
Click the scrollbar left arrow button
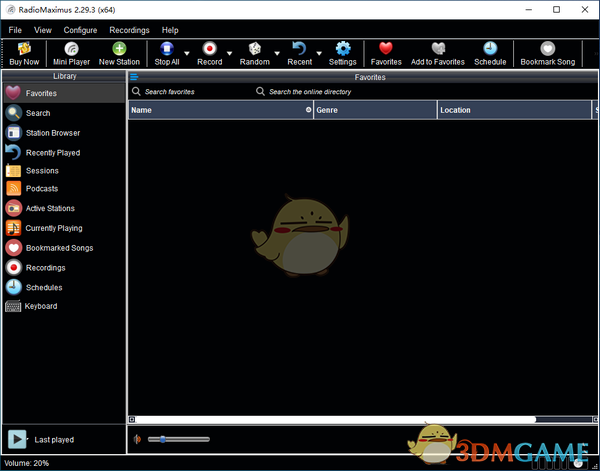pos(132,420)
